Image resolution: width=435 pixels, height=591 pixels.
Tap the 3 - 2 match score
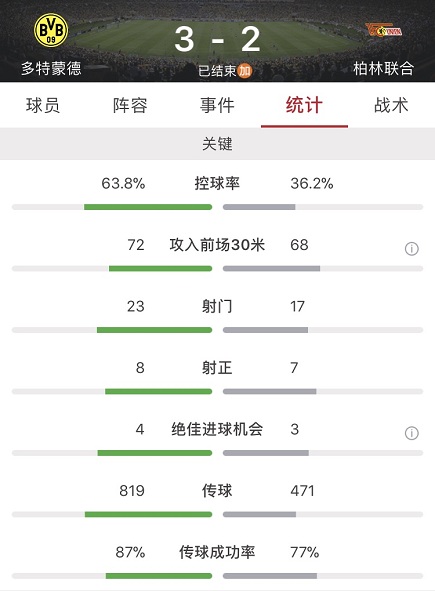(218, 40)
